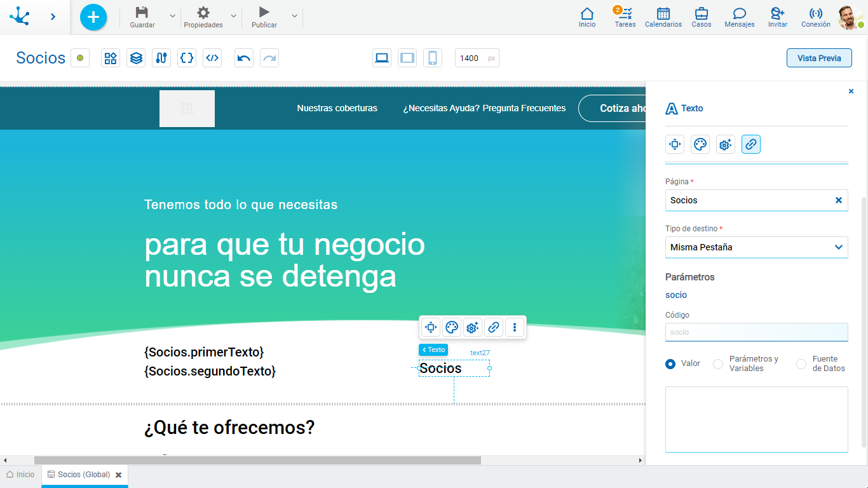
Task: Switch to mobile phone view
Action: tap(433, 58)
